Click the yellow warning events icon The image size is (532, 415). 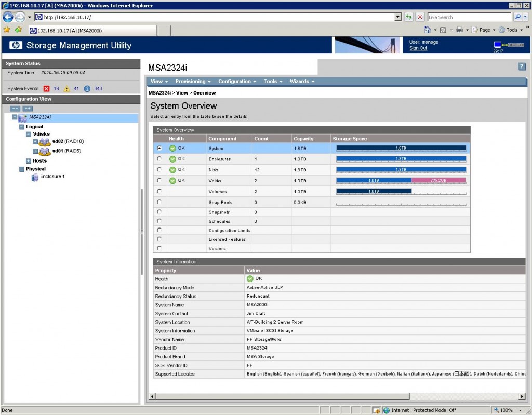[66, 89]
